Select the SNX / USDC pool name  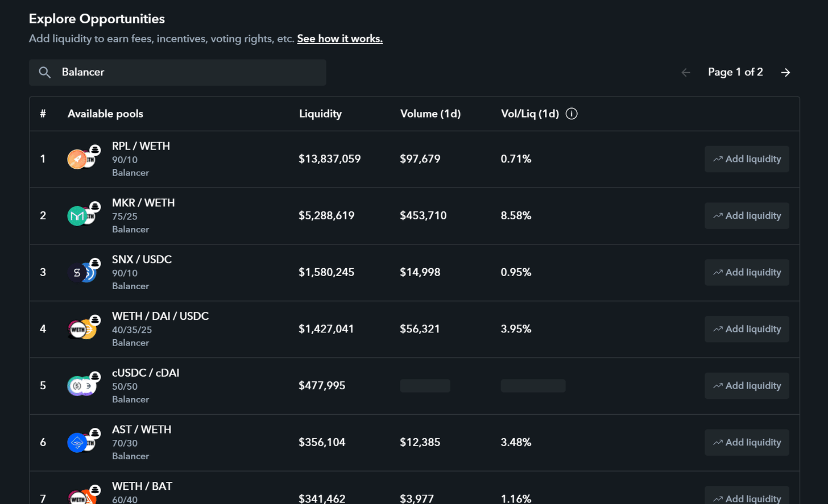[142, 259]
